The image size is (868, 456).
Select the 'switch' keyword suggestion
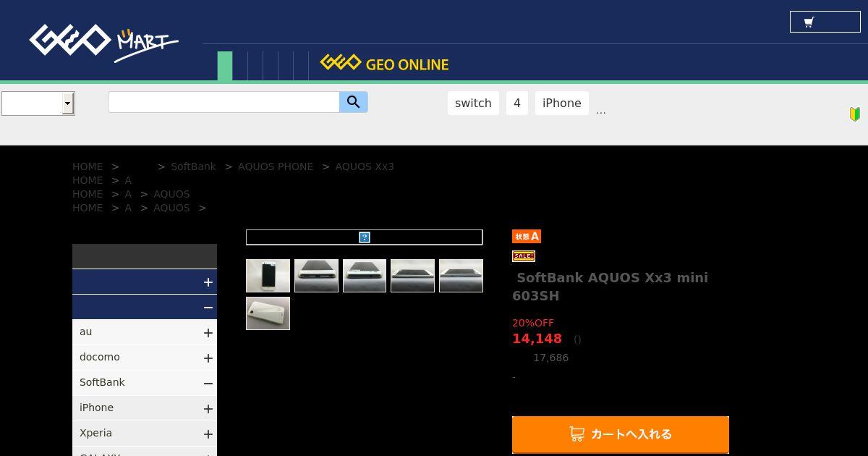473,103
